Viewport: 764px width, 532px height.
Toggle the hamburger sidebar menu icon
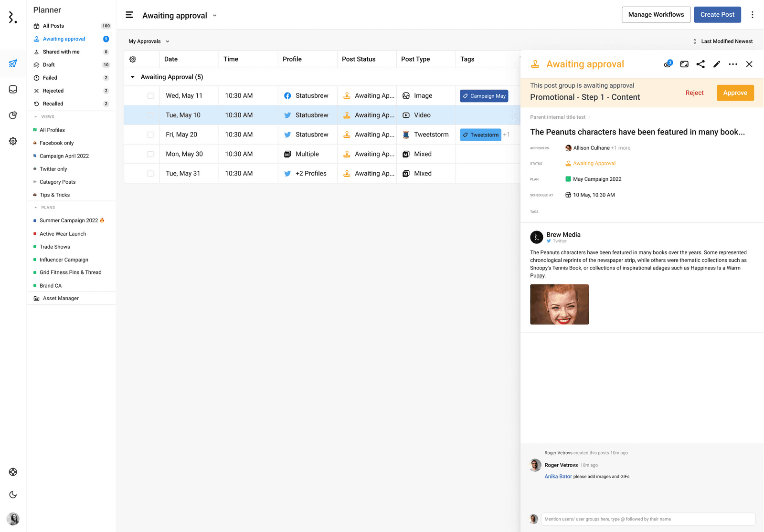(129, 15)
